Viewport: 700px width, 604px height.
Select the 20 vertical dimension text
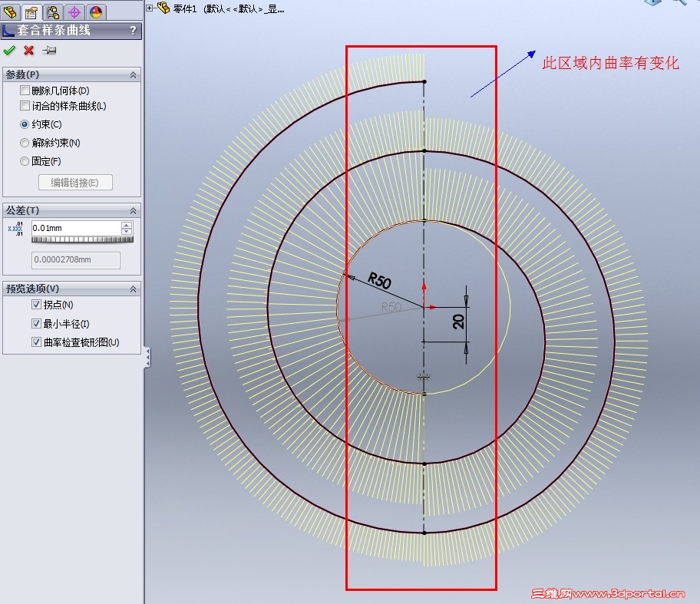click(458, 322)
